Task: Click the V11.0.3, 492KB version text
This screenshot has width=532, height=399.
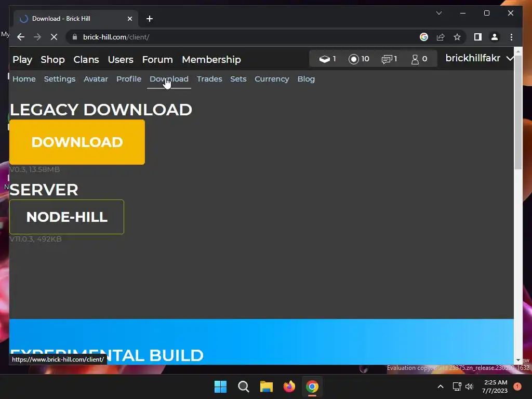Action: point(35,239)
